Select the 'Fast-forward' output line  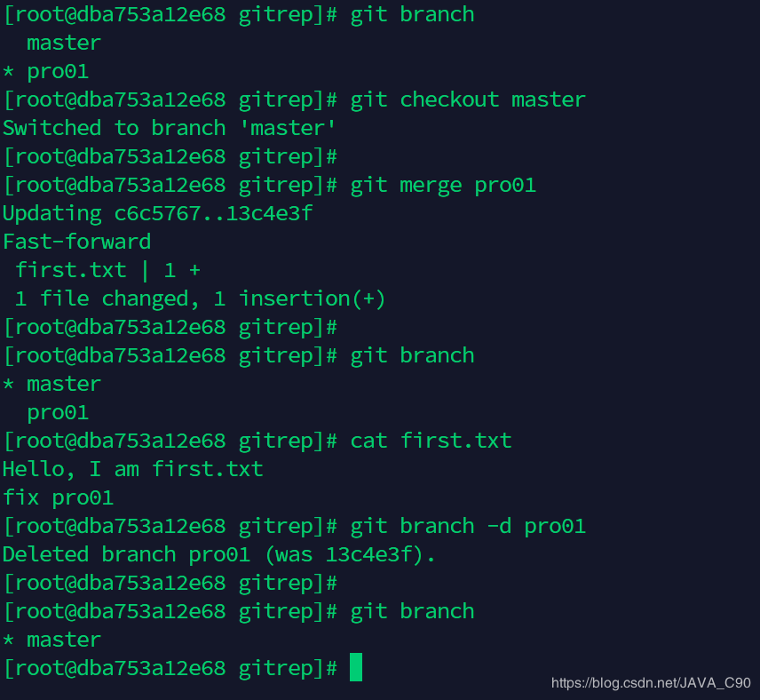coord(76,242)
